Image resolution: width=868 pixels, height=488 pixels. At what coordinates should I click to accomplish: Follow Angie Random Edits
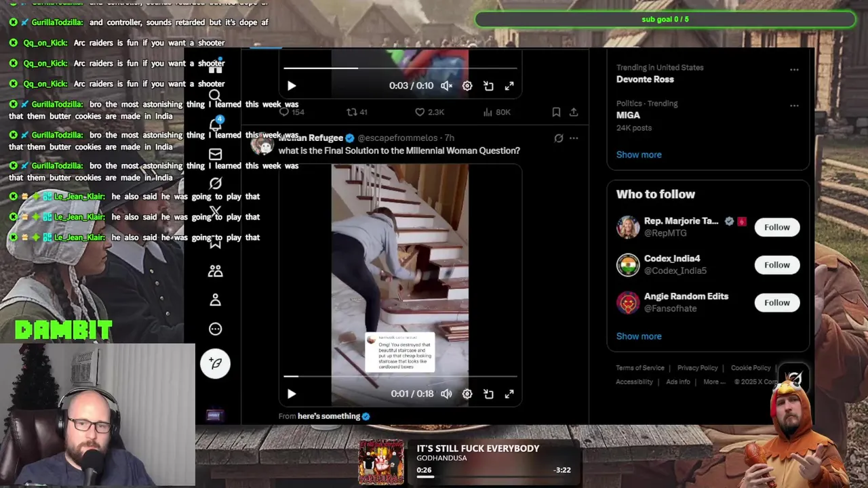point(777,302)
